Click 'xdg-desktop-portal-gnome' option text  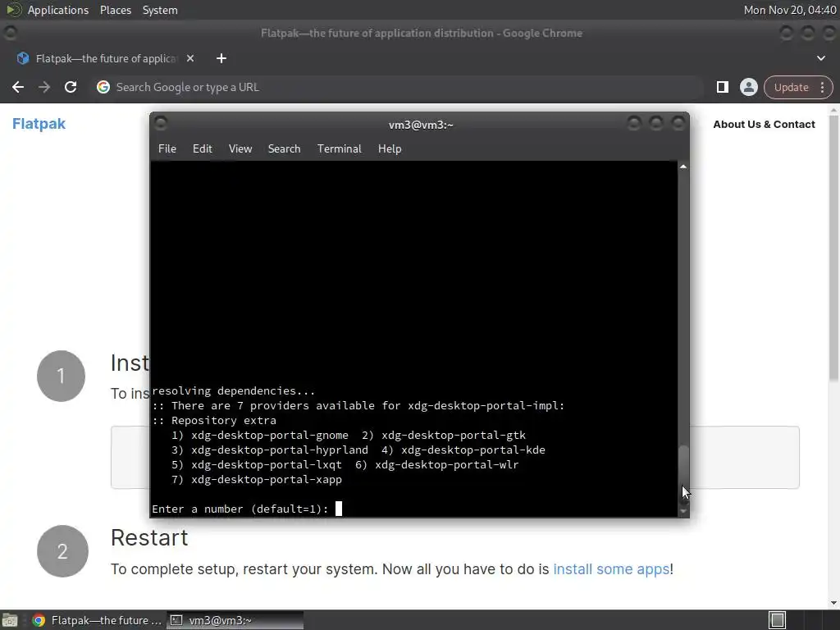(269, 435)
